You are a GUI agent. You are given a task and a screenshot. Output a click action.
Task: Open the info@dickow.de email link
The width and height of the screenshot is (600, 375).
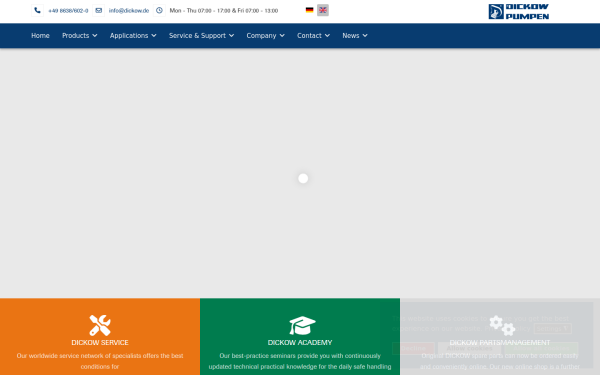point(129,11)
